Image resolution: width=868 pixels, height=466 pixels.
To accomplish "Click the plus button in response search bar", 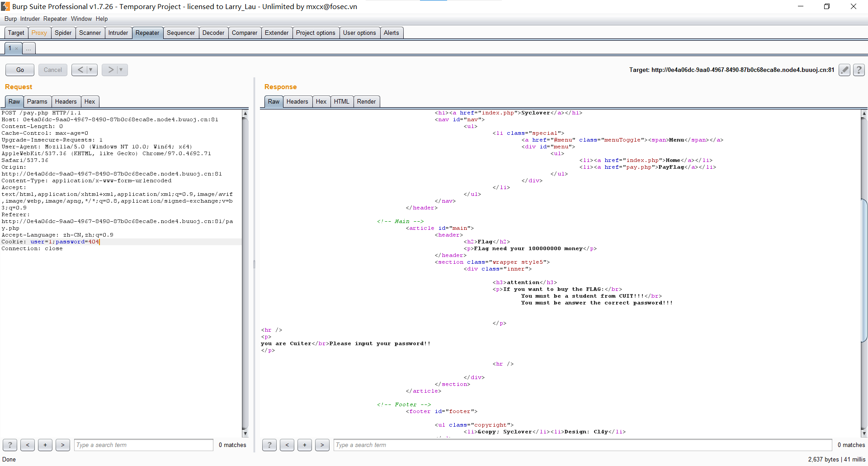I will pos(305,445).
